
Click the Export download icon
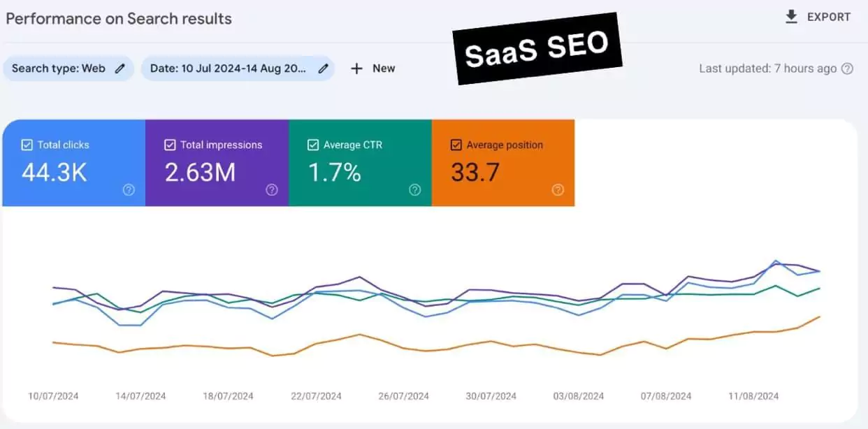(791, 17)
